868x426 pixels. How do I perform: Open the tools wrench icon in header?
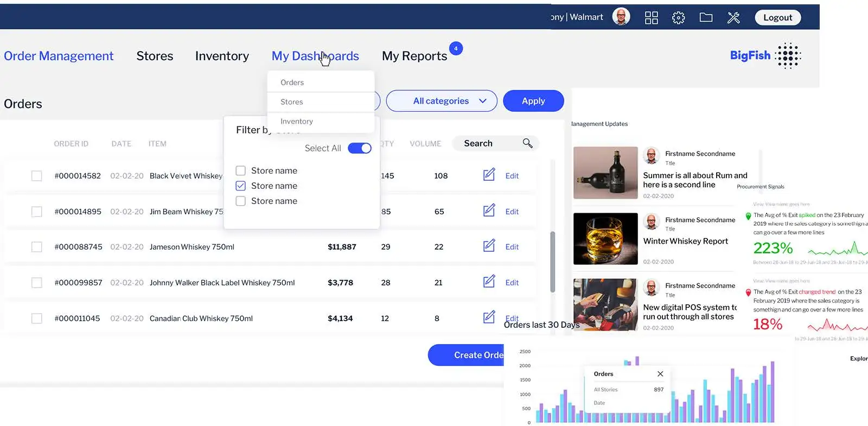pos(733,18)
